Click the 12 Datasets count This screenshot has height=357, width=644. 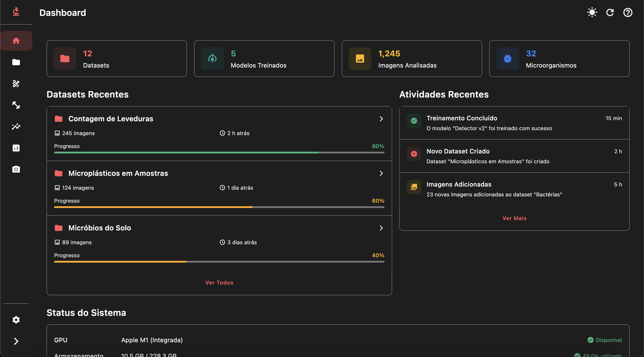(88, 53)
